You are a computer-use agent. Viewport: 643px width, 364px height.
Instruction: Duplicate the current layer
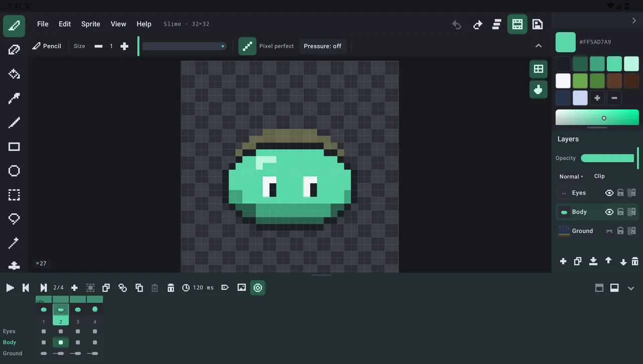[x=578, y=261]
